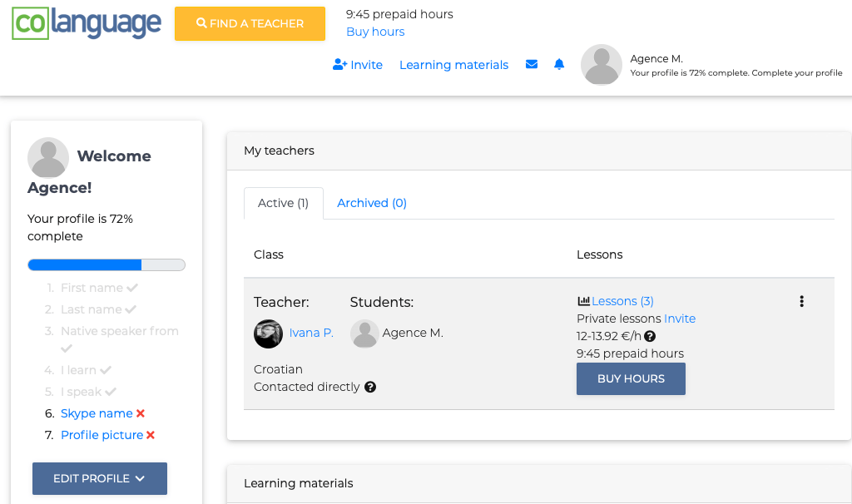Open the bell notifications icon
The height and width of the screenshot is (504, 852).
click(x=559, y=65)
